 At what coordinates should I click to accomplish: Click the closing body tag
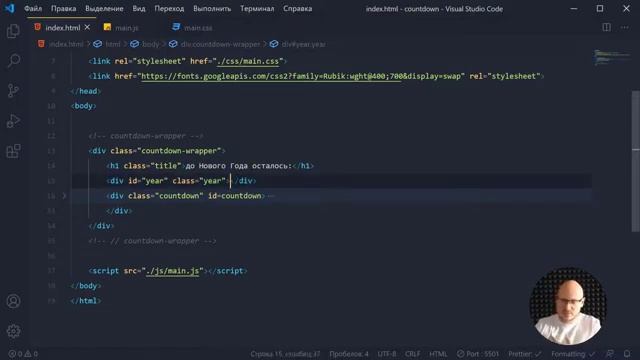pyautogui.click(x=86, y=286)
